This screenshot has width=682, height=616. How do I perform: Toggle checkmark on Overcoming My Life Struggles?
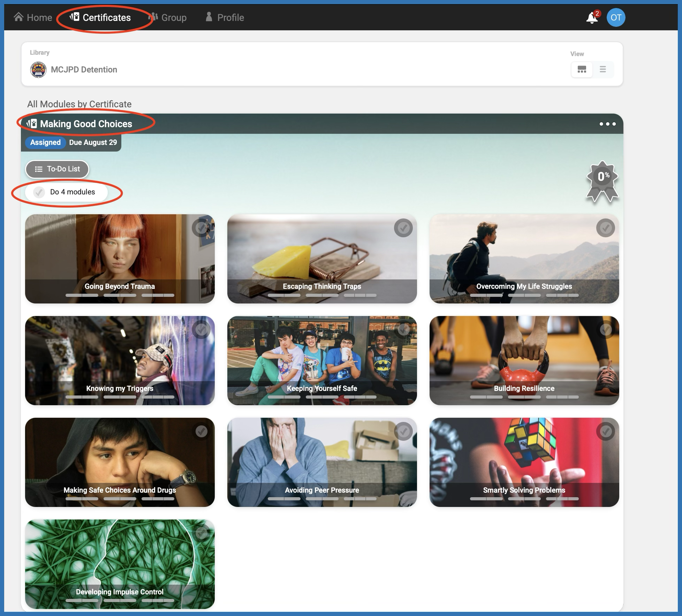pyautogui.click(x=605, y=228)
